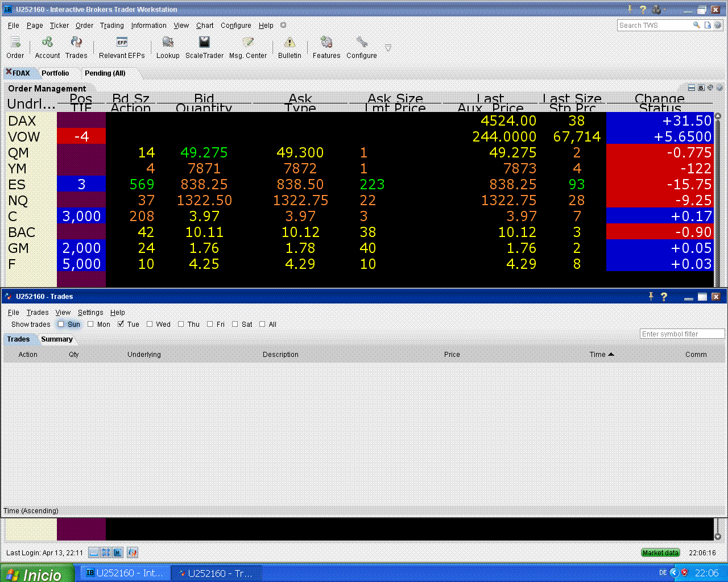Click the Market data status button

[660, 552]
